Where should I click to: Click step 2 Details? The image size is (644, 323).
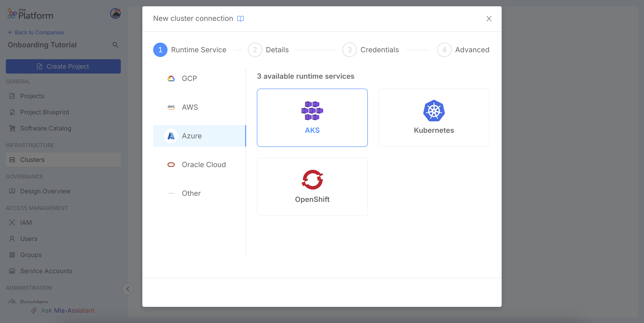point(268,50)
